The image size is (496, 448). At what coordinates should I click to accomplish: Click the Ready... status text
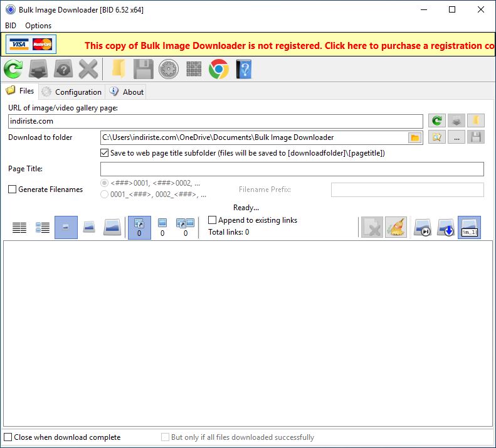pos(246,208)
